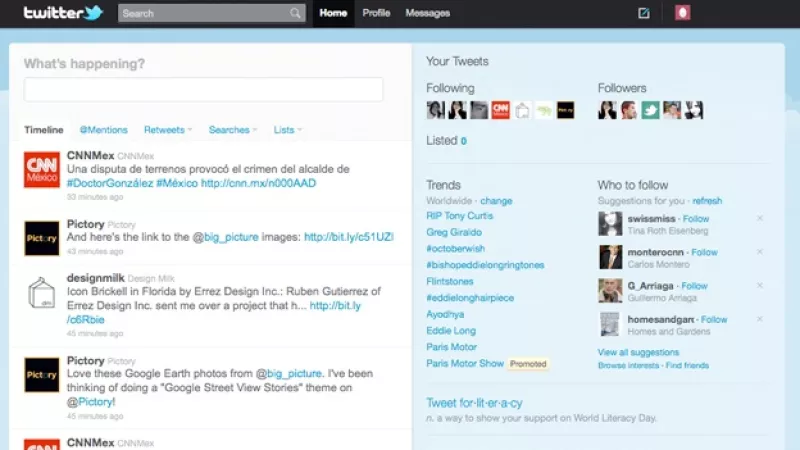
Task: Open the #eddielonghairpiece trend
Action: click(470, 298)
